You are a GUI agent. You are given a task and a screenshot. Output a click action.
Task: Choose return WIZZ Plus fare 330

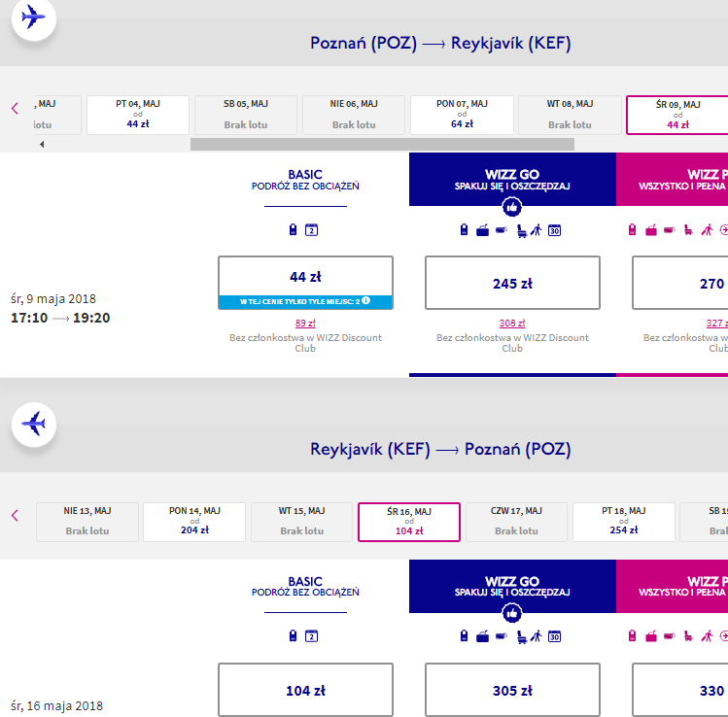[680, 690]
